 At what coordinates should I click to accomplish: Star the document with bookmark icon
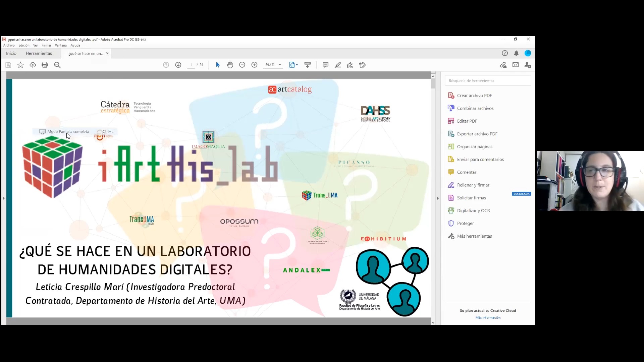[20, 65]
